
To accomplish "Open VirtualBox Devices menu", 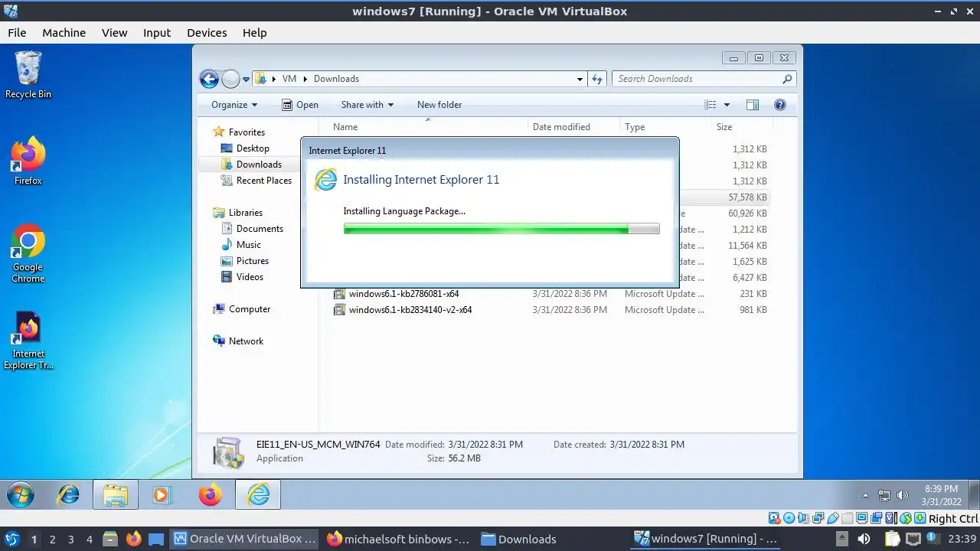I will pyautogui.click(x=207, y=33).
